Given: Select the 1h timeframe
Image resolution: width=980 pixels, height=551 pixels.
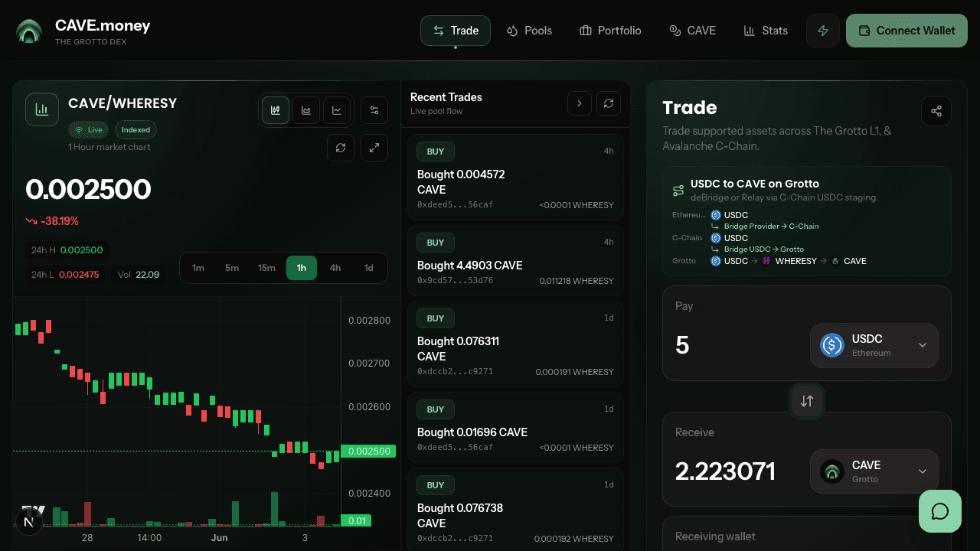Looking at the screenshot, I should tap(302, 268).
